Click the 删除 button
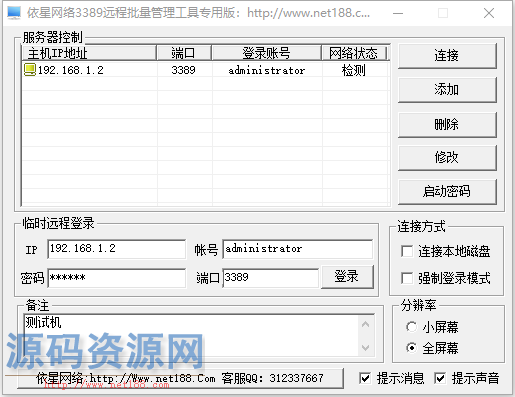The height and width of the screenshot is (397, 515). point(447,125)
